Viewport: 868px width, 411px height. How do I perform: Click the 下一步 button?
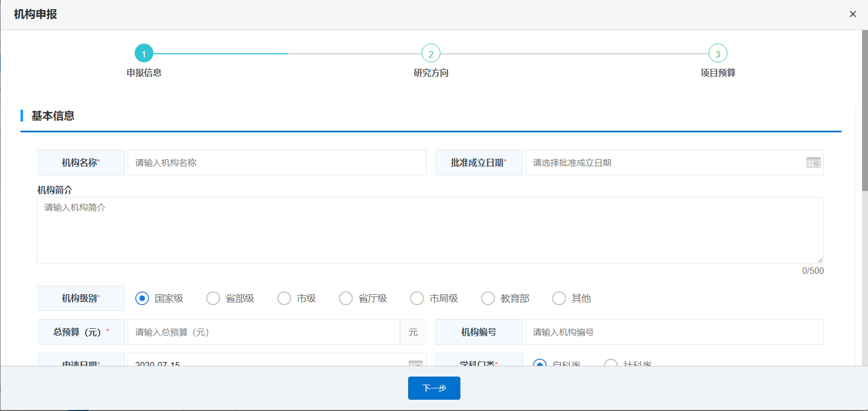click(x=434, y=388)
